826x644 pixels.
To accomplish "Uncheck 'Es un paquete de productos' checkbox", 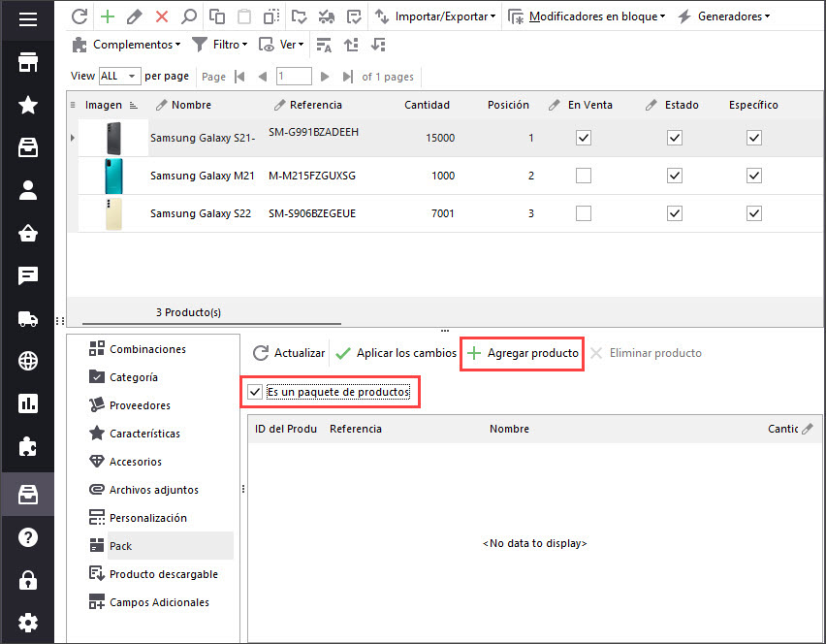I will coord(255,392).
